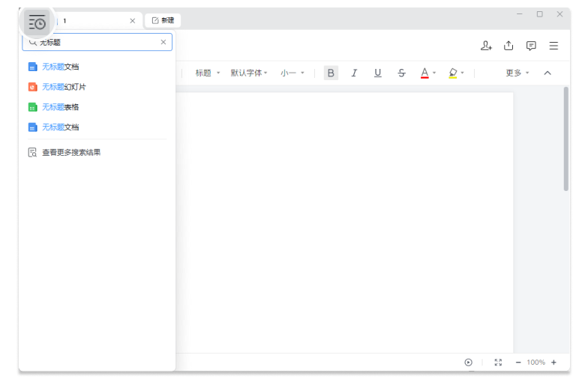
Task: Open the hamburger menu at top right
Action: pyautogui.click(x=553, y=46)
